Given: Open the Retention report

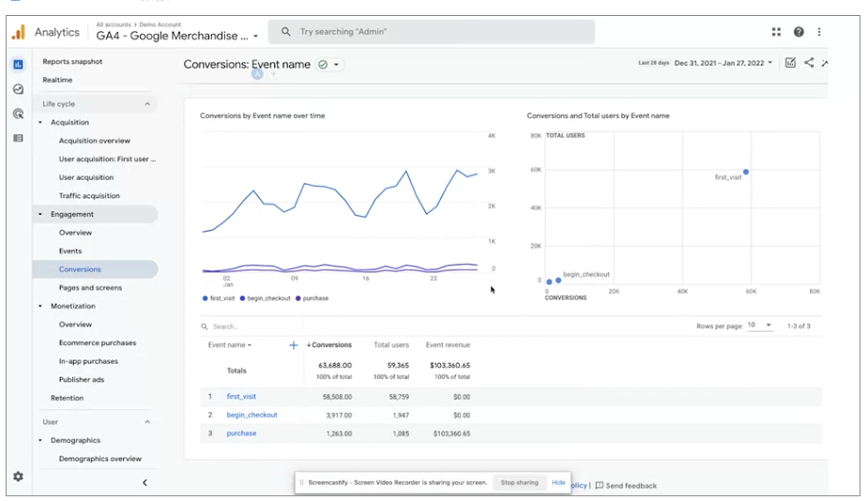Looking at the screenshot, I should tap(67, 398).
